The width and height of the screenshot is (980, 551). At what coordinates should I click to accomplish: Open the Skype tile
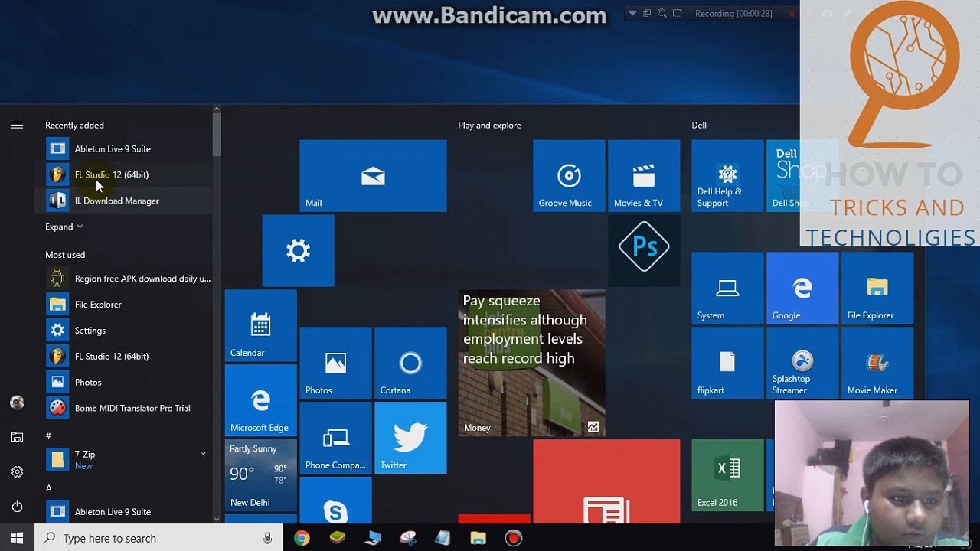point(335,500)
